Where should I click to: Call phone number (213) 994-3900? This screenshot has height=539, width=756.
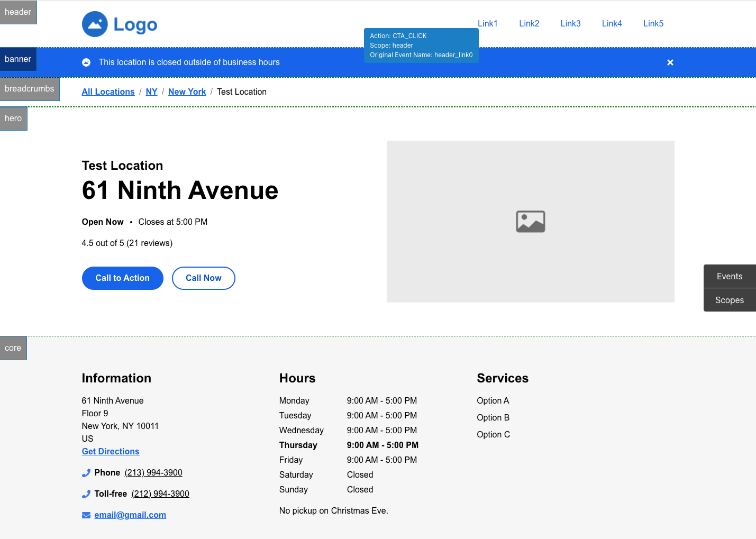point(153,472)
